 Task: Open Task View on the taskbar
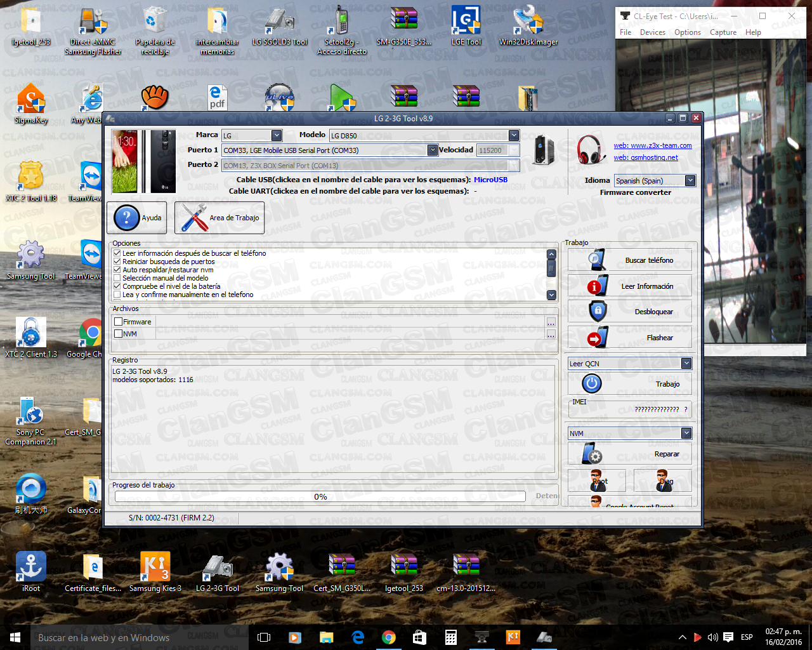coord(265,637)
